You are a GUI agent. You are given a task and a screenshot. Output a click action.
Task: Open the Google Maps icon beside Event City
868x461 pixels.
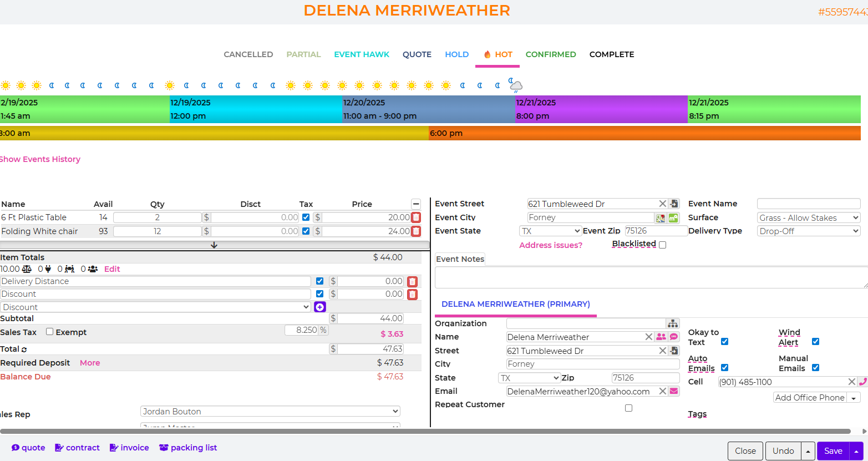[x=661, y=217]
